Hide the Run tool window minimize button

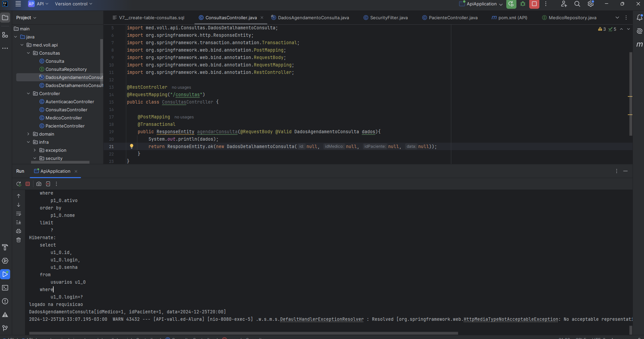625,171
